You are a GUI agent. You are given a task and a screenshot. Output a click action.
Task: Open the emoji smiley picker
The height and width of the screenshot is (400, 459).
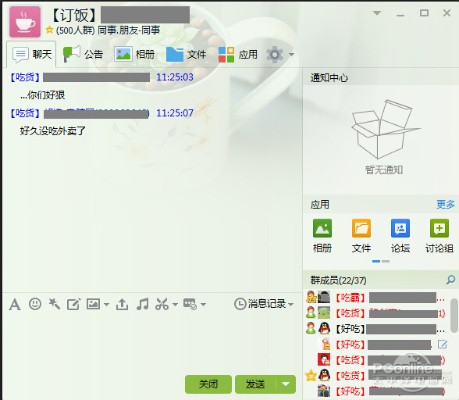point(35,304)
